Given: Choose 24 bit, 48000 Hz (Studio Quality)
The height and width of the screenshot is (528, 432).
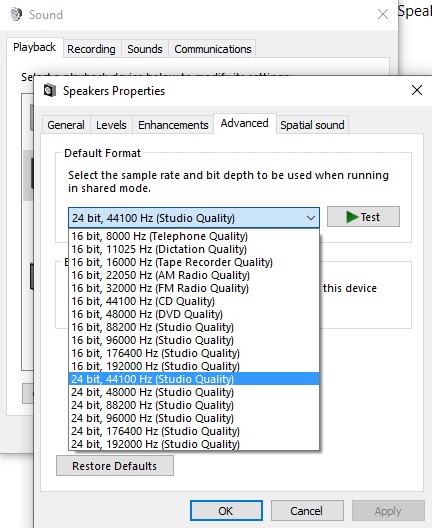Looking at the screenshot, I should (194, 392).
